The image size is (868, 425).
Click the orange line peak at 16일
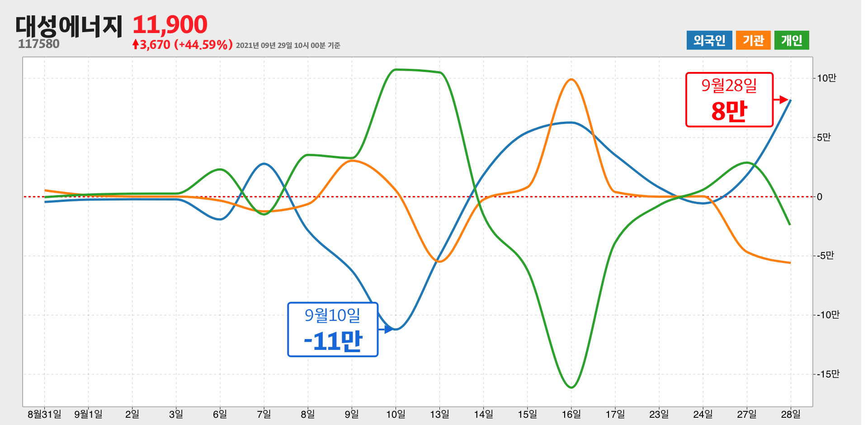(571, 79)
